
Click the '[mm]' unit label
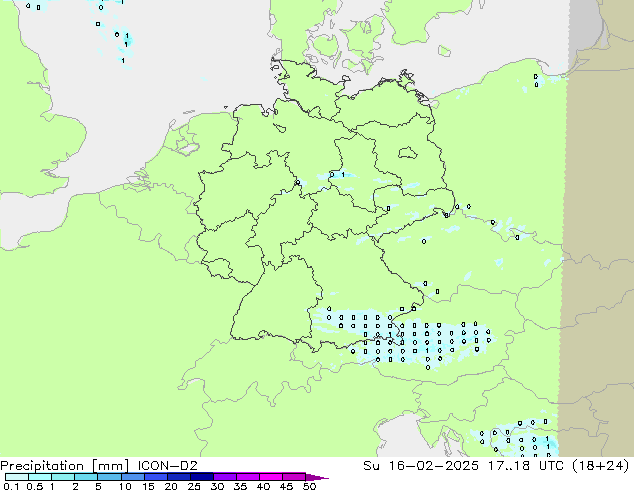coord(110,466)
